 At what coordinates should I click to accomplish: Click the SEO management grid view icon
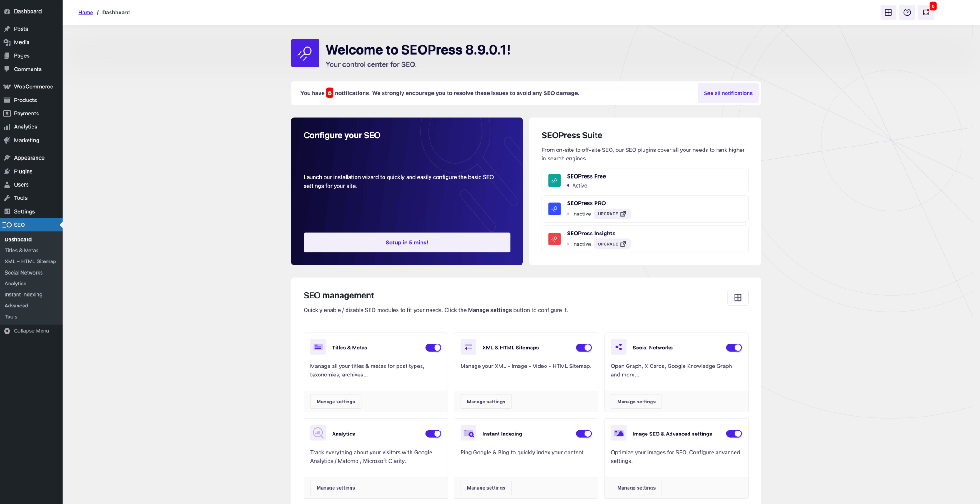tap(738, 298)
